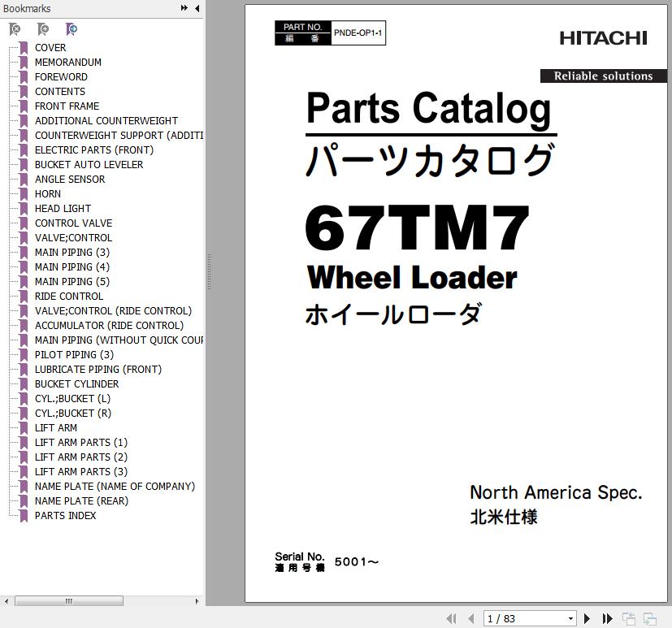Open NAME PLATE (NAME OF COMPANY) bookmark

pos(115,486)
